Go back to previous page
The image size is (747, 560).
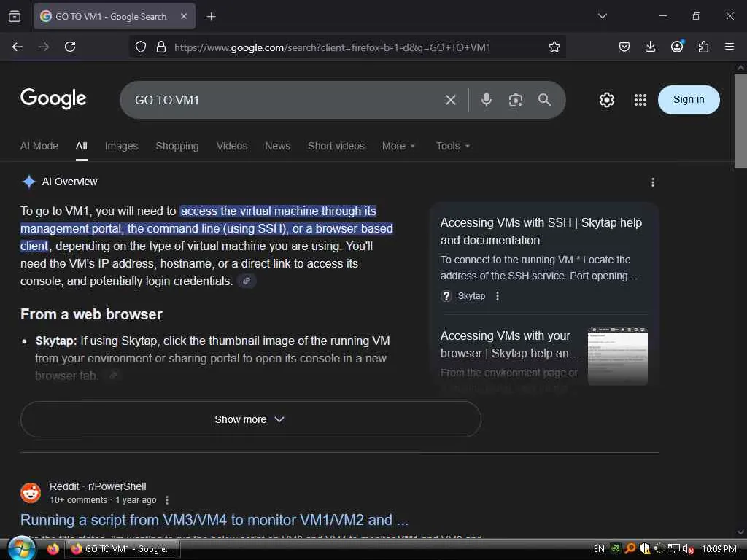(18, 47)
